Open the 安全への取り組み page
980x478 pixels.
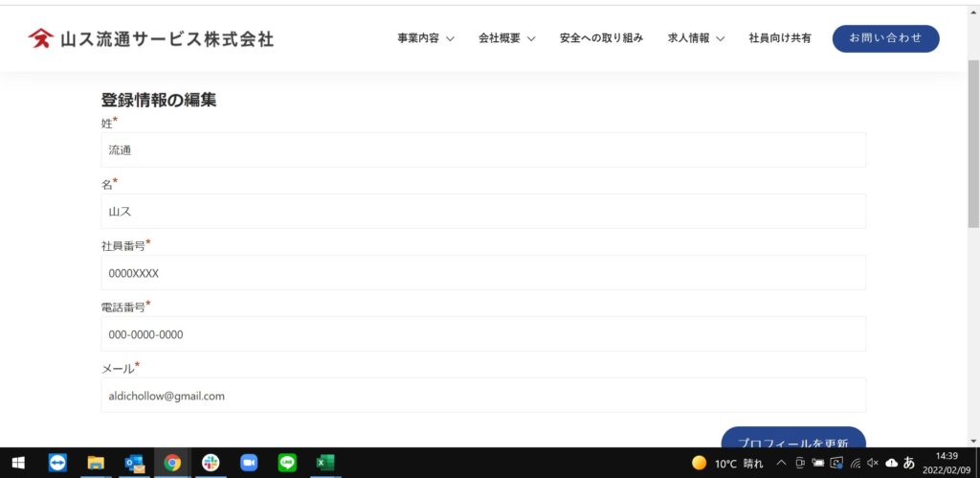coord(601,38)
